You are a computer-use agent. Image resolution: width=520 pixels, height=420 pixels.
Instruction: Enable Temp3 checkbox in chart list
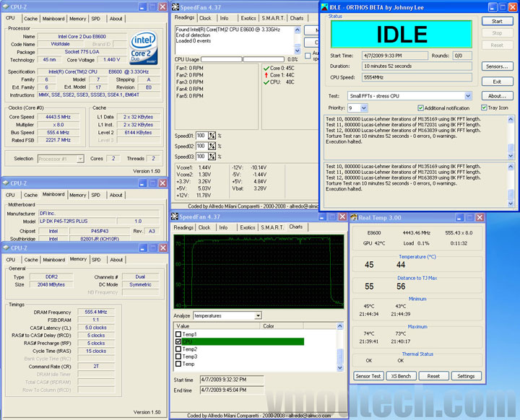(178, 356)
